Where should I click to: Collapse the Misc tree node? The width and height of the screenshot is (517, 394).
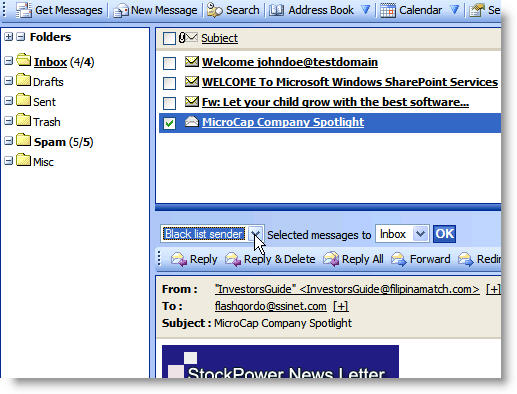coord(9,161)
